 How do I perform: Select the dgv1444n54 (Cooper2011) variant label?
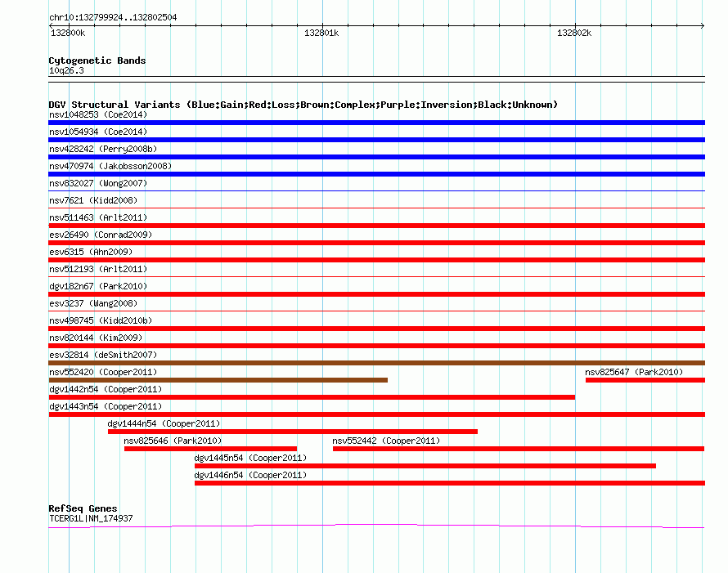pos(164,423)
